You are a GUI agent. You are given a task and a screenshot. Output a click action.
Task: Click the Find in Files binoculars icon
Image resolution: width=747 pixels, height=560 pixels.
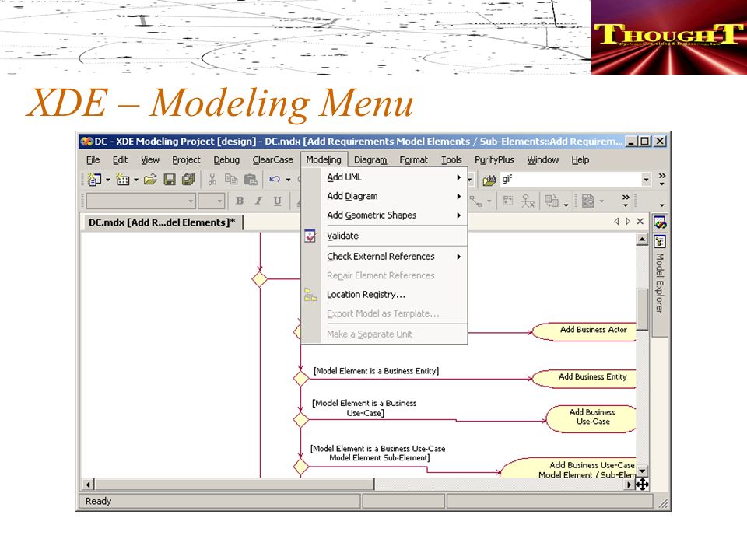[x=489, y=180]
